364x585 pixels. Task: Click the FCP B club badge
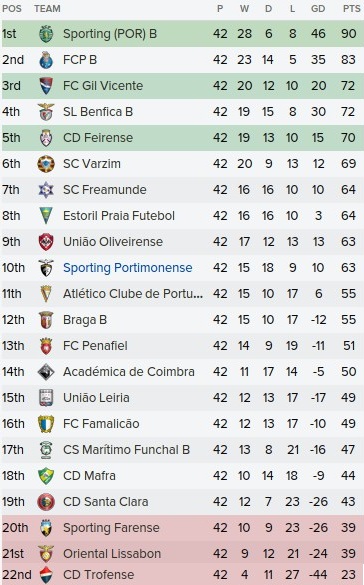pos(46,60)
